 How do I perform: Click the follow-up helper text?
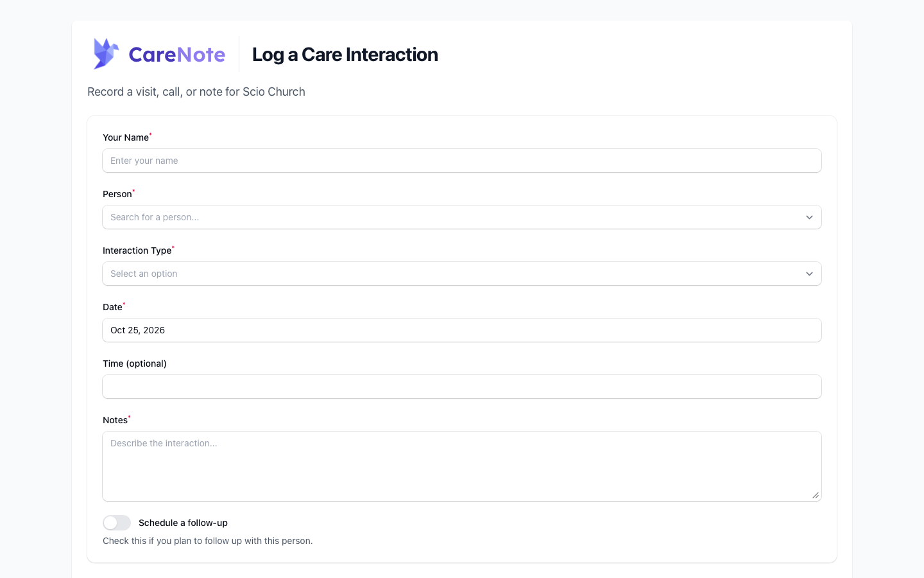tap(208, 541)
